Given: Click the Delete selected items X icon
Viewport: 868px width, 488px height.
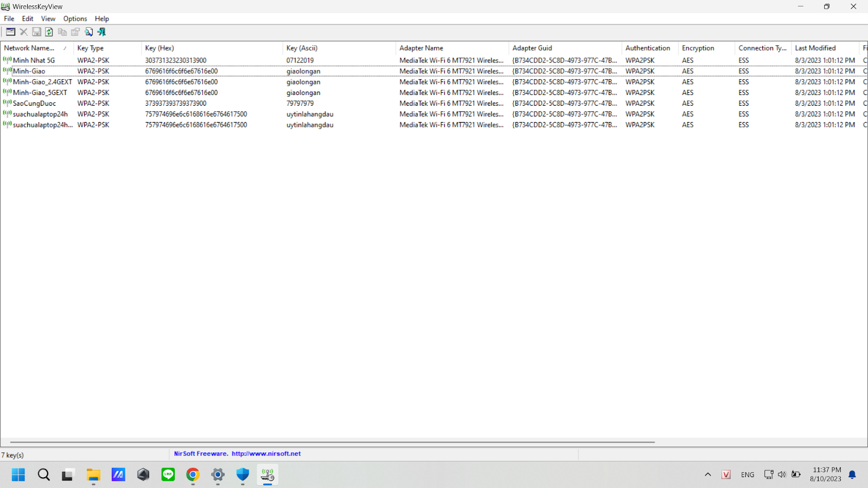Looking at the screenshot, I should point(23,32).
